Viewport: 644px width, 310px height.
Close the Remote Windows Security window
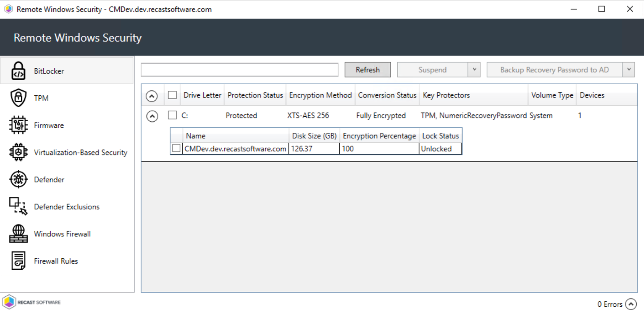tap(630, 9)
